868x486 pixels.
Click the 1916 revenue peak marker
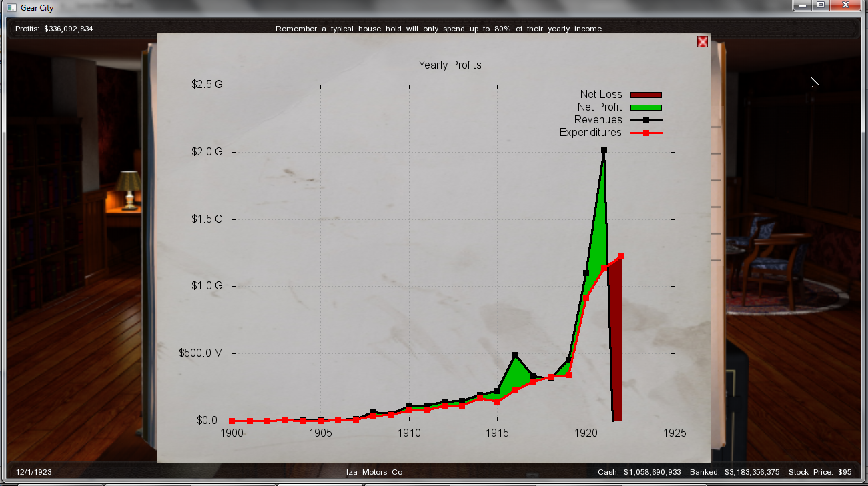(x=515, y=355)
